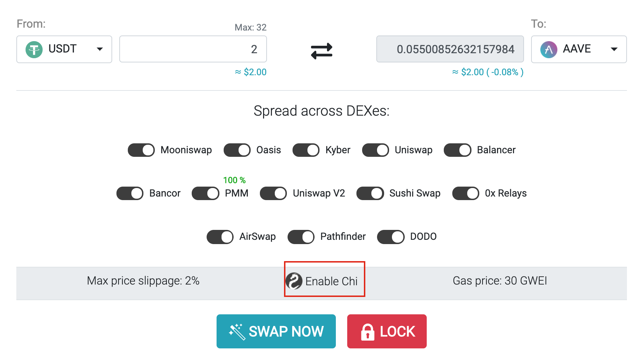Toggle the DODO exchange switch
Image resolution: width=644 pixels, height=364 pixels.
click(391, 237)
